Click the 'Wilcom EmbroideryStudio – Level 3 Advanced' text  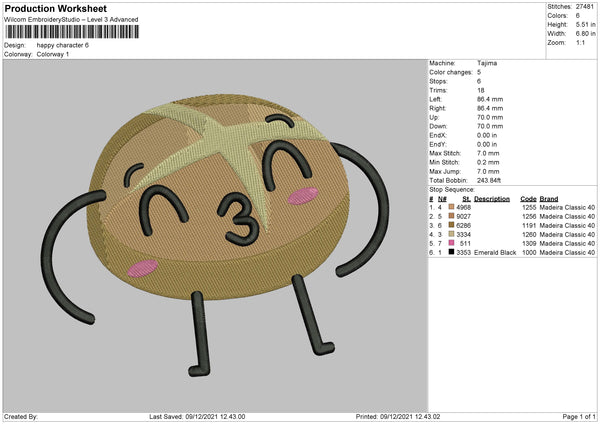coord(71,20)
